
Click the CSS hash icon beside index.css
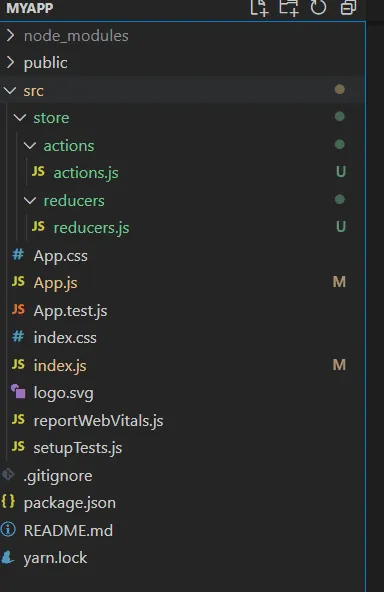pos(18,336)
